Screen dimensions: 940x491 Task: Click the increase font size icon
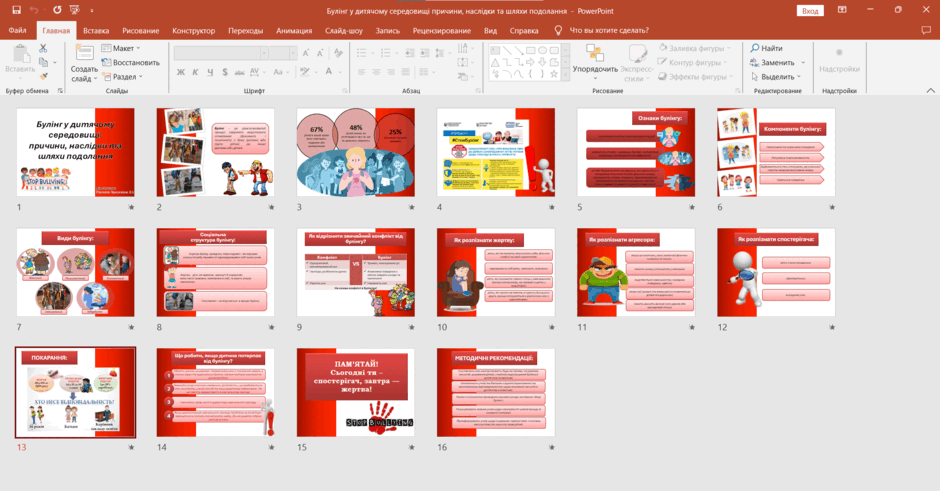(306, 53)
